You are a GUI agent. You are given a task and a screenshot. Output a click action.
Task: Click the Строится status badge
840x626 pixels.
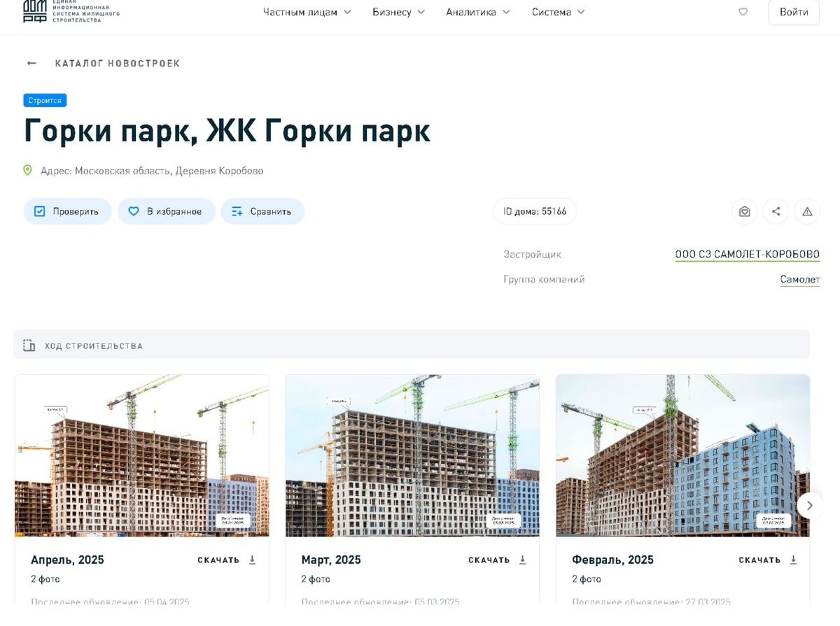click(45, 101)
